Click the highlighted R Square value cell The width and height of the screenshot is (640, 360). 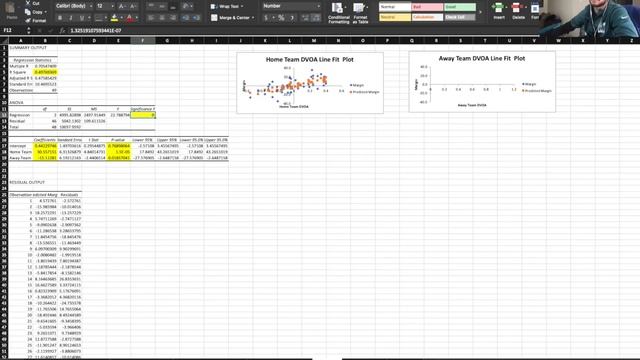(x=45, y=72)
